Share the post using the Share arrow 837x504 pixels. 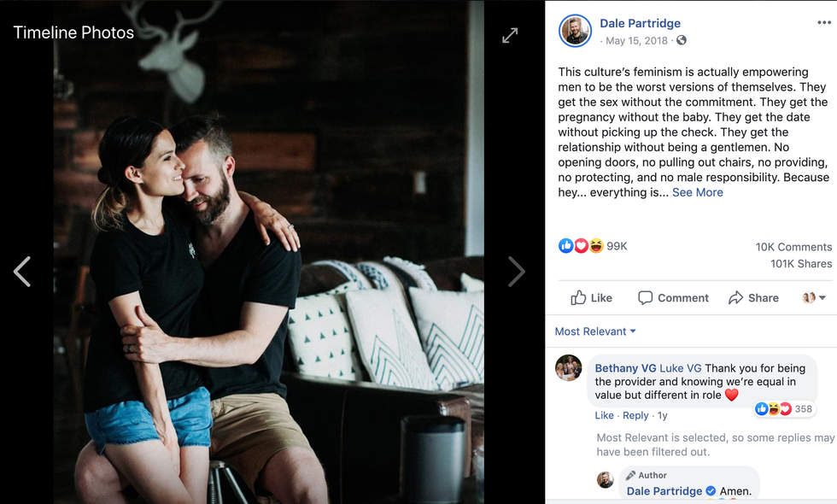tap(753, 297)
